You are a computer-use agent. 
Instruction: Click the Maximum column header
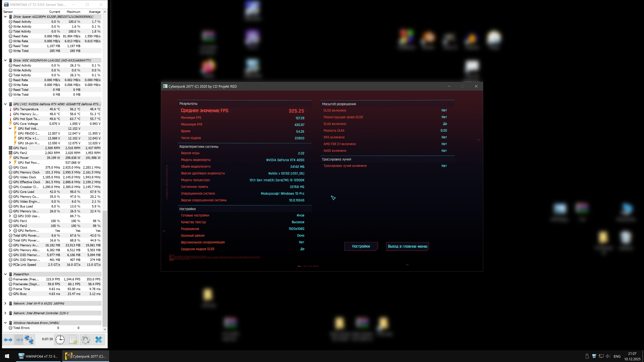tap(73, 12)
